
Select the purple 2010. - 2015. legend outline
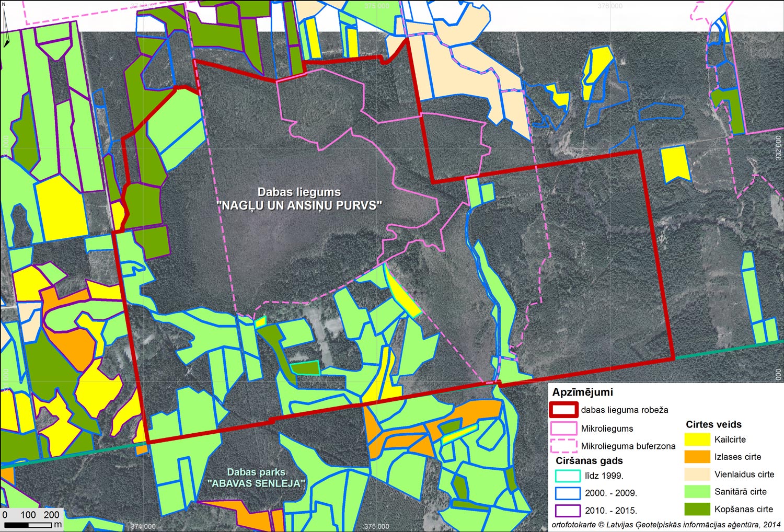[x=567, y=510]
